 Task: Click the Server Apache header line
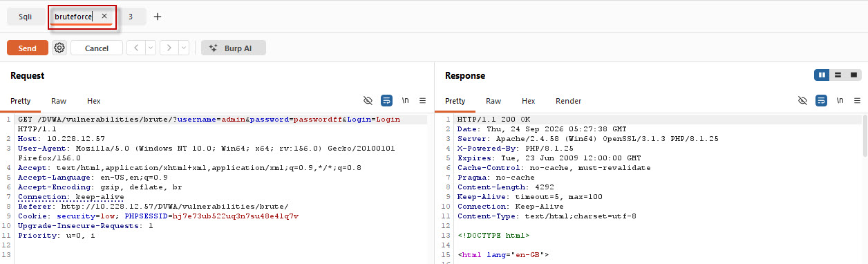point(587,139)
